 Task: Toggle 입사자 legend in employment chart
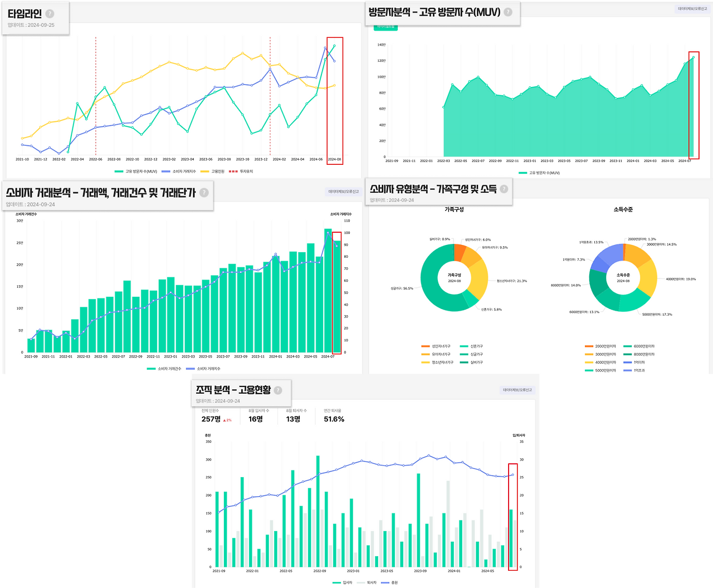point(342,582)
